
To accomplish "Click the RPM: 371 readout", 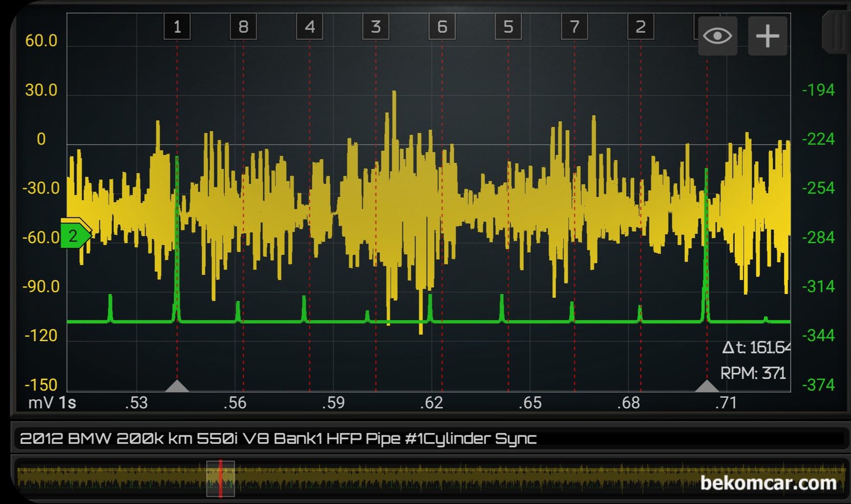I will click(x=753, y=374).
